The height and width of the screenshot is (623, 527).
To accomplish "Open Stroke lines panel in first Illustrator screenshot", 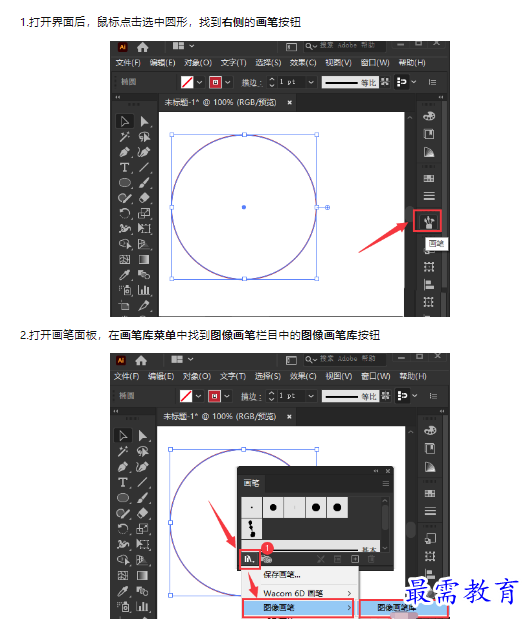I will (x=429, y=196).
